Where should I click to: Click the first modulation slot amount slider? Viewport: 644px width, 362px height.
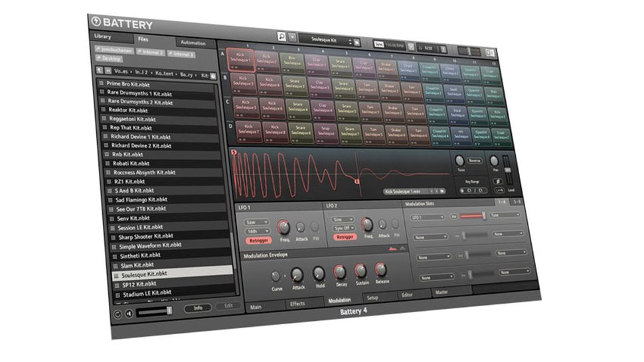coord(473,215)
